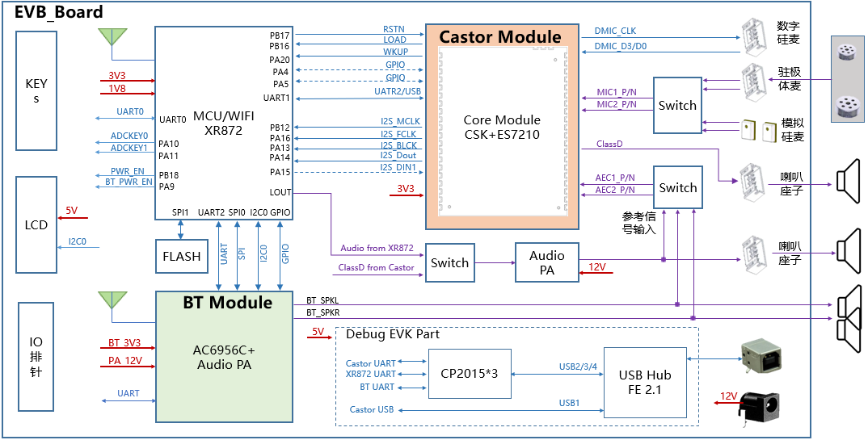Click the Switch block for the AEC1/AEC2 lines
The width and height of the screenshot is (868, 440).
click(x=678, y=187)
